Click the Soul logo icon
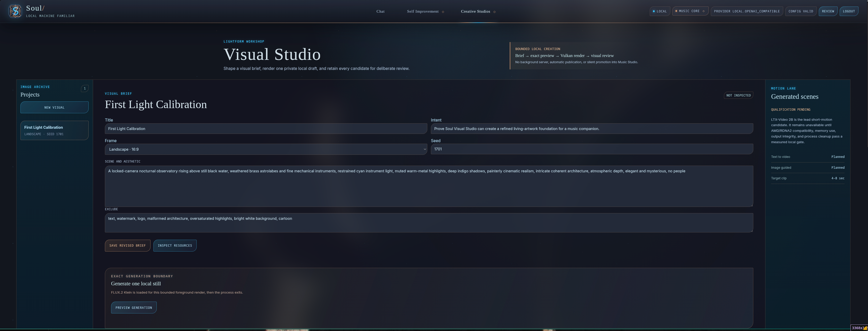This screenshot has height=331, width=868. (15, 11)
